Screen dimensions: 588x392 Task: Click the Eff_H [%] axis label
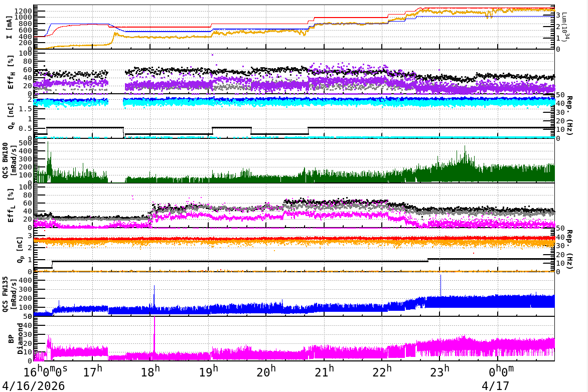point(11,72)
